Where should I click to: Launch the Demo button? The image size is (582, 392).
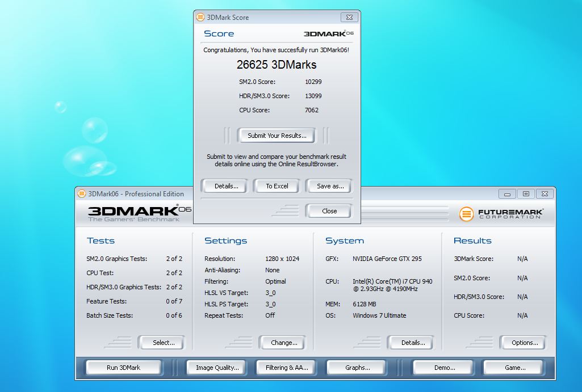(x=444, y=368)
